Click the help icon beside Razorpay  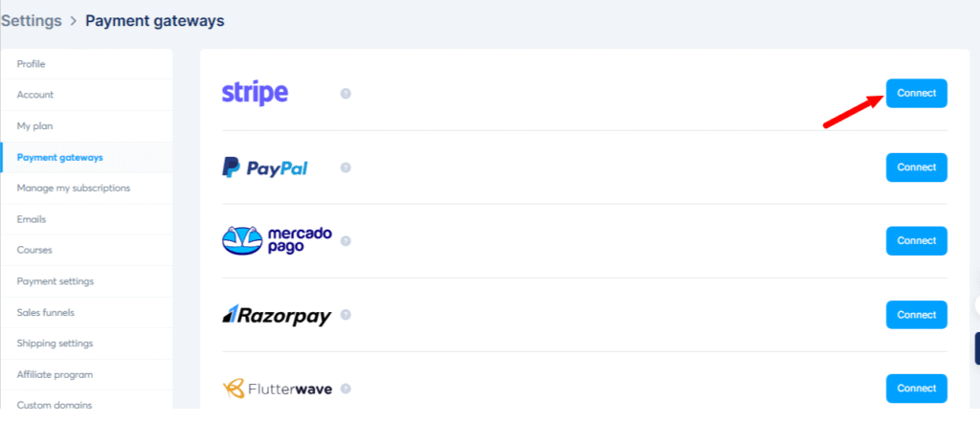[x=345, y=314]
